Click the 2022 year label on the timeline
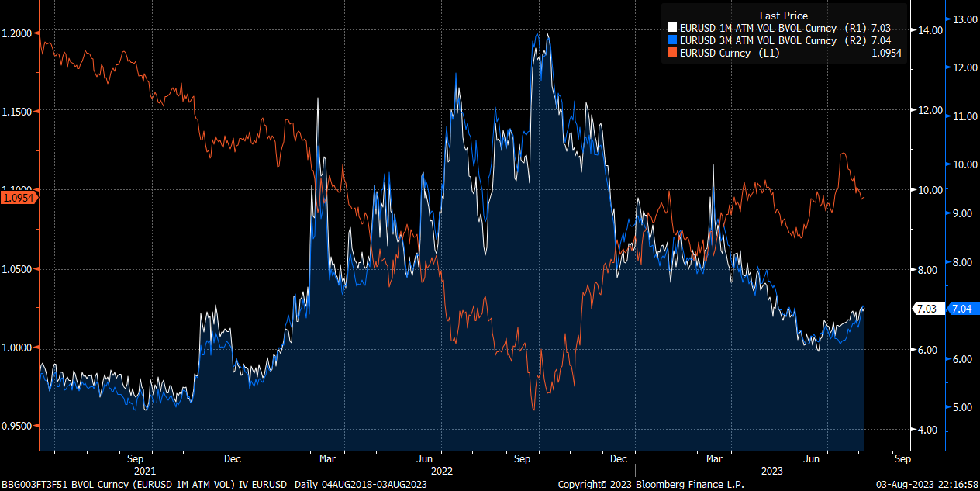Viewport: 980px width, 491px height. (x=443, y=471)
